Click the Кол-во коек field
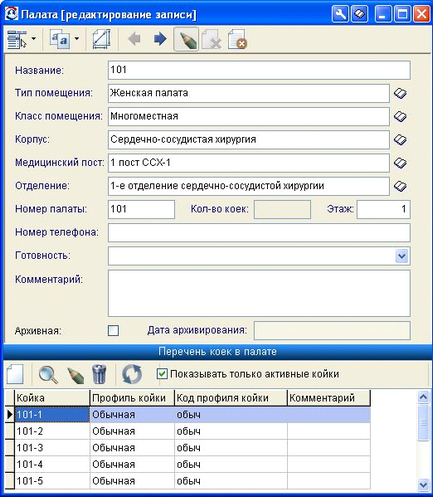 pos(282,209)
